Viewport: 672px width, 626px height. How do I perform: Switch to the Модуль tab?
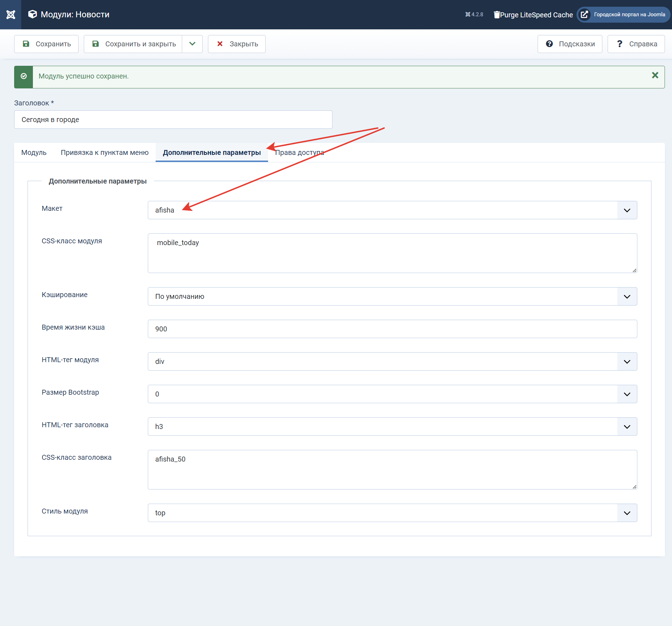tap(34, 152)
